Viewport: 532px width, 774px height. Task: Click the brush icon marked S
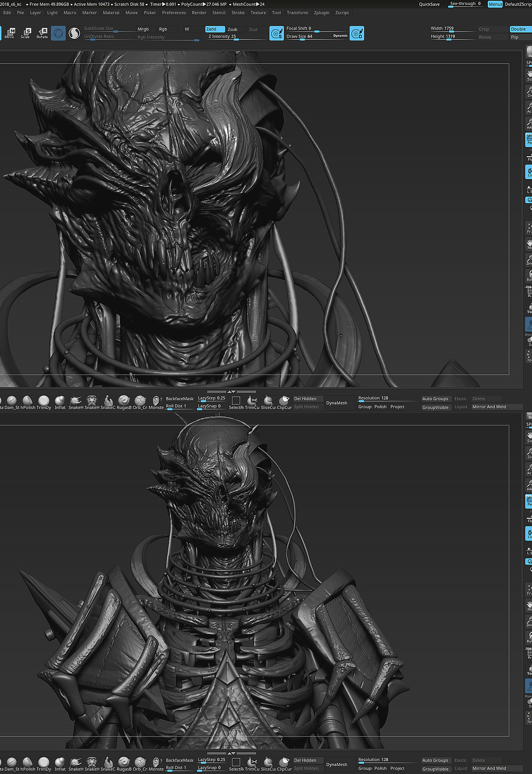coord(277,33)
